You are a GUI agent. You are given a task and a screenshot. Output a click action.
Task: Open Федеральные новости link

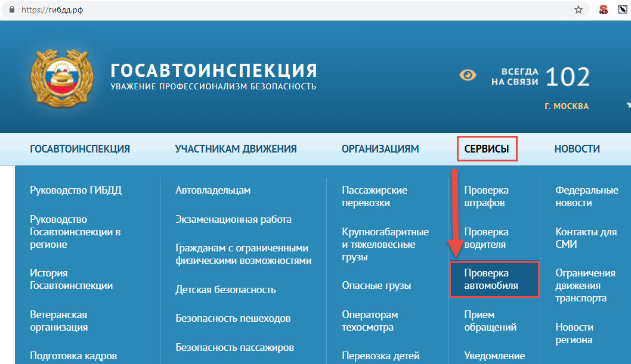(x=587, y=197)
